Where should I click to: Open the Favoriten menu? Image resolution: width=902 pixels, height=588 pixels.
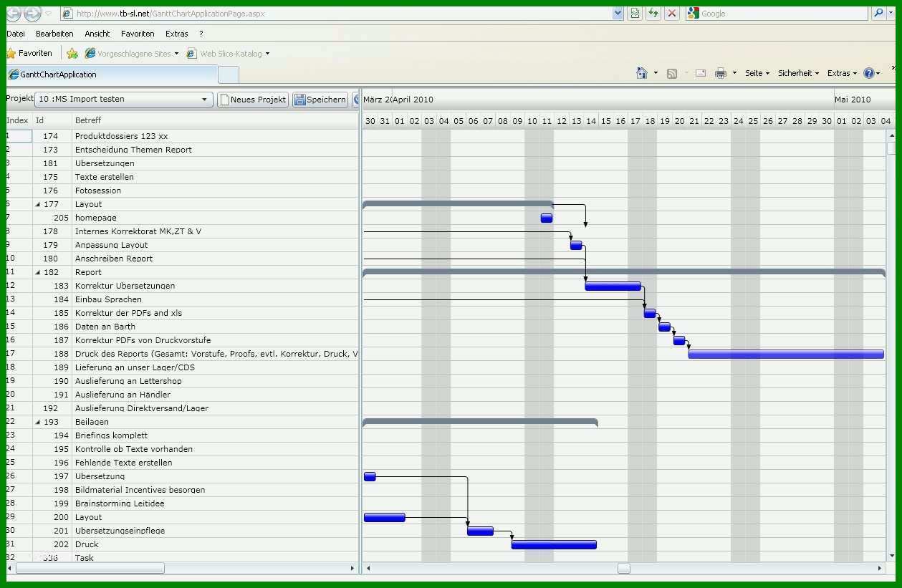pos(138,34)
